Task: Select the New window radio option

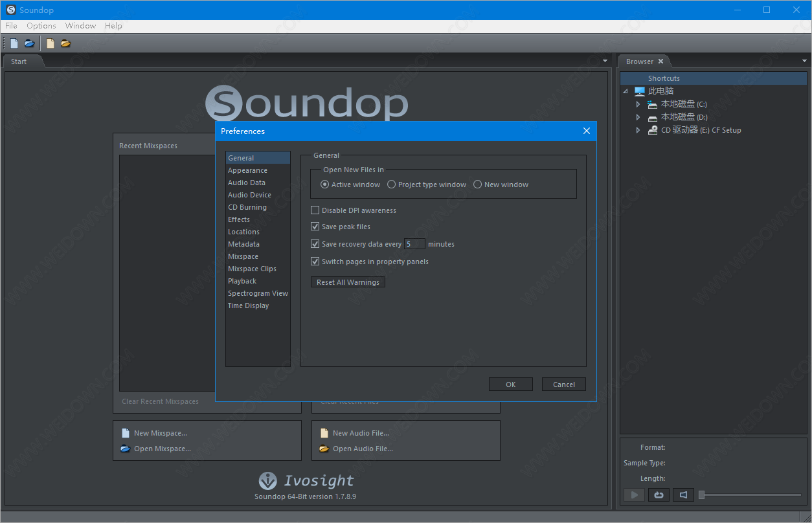Action: 478,184
